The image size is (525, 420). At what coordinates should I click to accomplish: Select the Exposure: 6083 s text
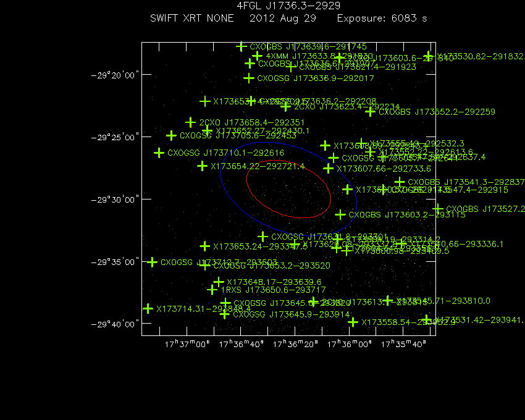tap(382, 19)
